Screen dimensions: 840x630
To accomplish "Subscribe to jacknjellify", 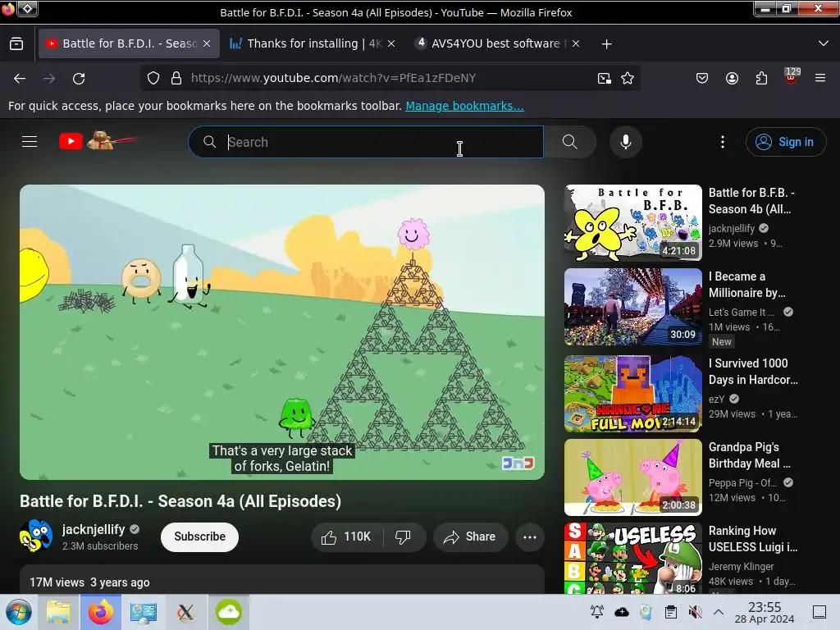I will [199, 536].
